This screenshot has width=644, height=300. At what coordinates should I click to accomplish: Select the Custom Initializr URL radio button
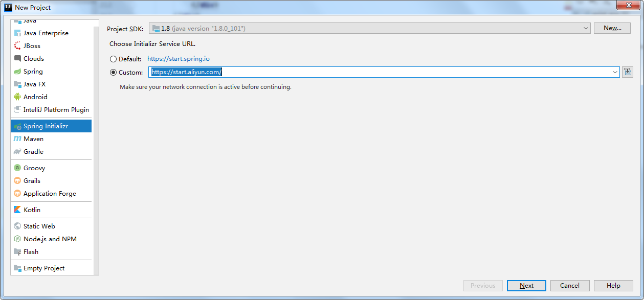113,72
